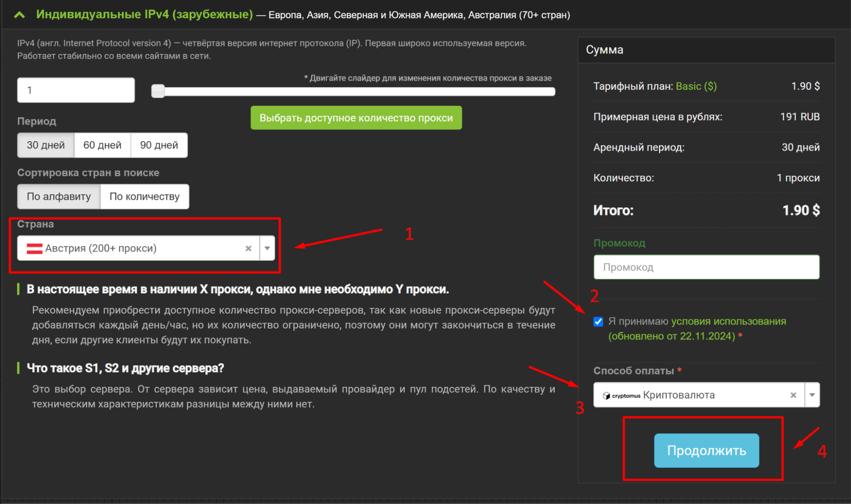Clear the selected country Австрия
851x504 pixels.
point(249,248)
